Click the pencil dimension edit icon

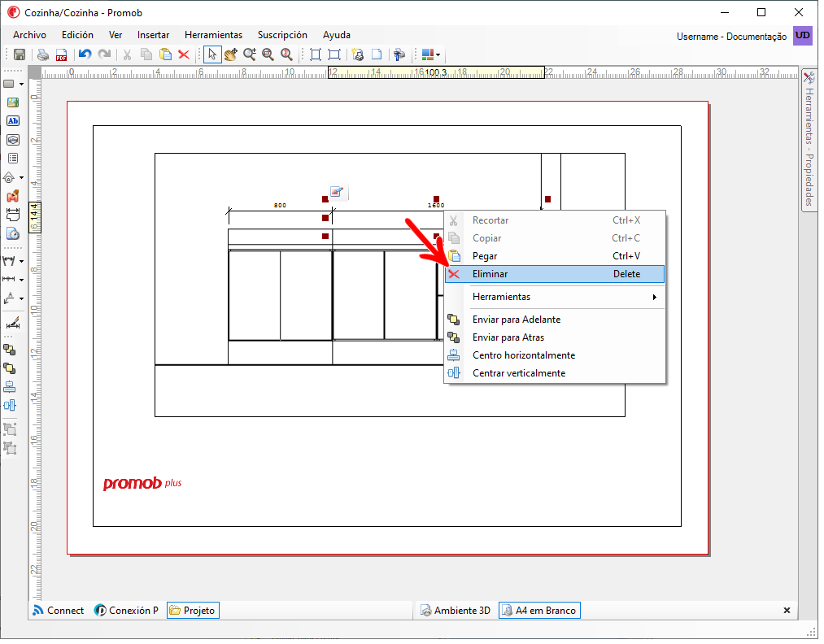point(13,323)
